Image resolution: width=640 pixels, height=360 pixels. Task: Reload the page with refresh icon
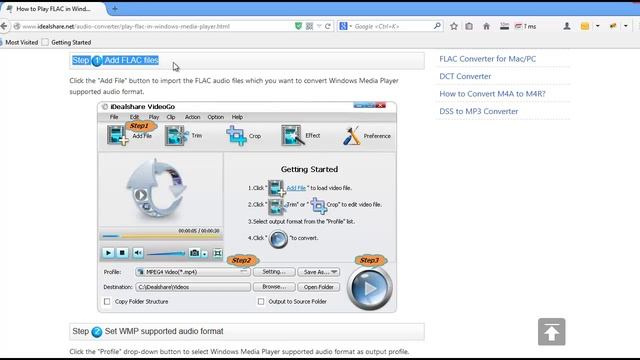pos(327,26)
